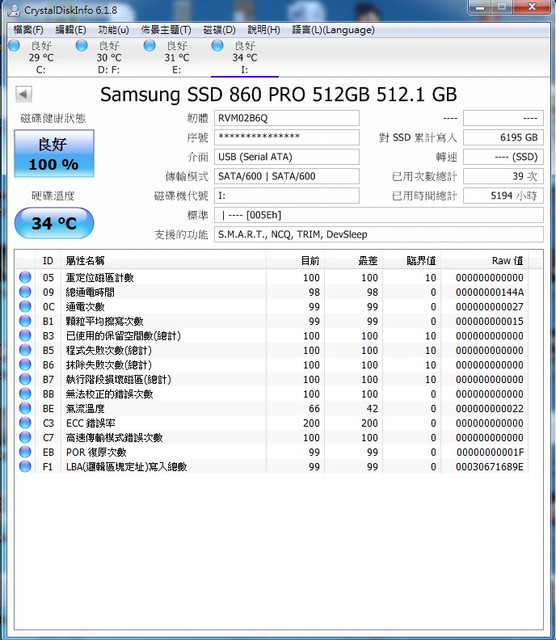The width and height of the screenshot is (556, 640).
Task: Click raw value 0000000001F
Action: [x=490, y=452]
